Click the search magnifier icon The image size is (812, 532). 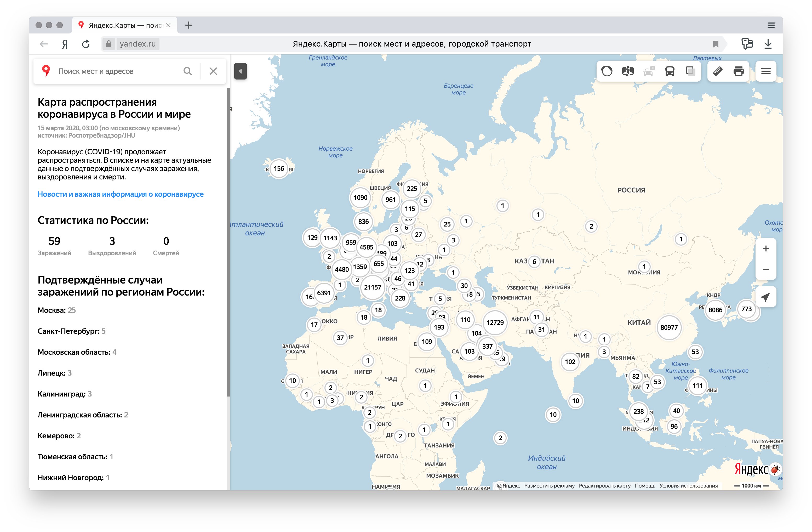pos(187,71)
